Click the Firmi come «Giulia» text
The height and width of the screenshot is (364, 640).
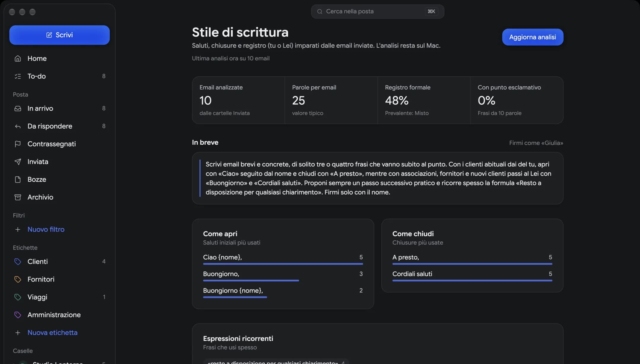[x=536, y=143]
